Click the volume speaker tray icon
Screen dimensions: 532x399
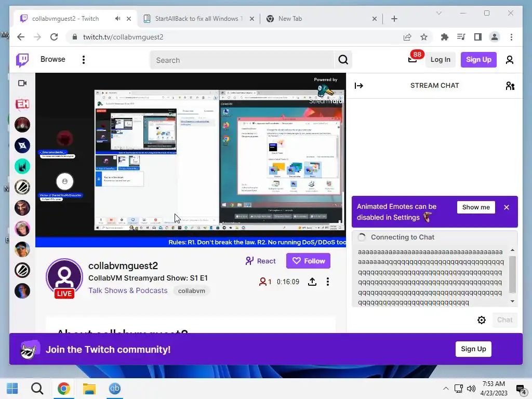471,389
